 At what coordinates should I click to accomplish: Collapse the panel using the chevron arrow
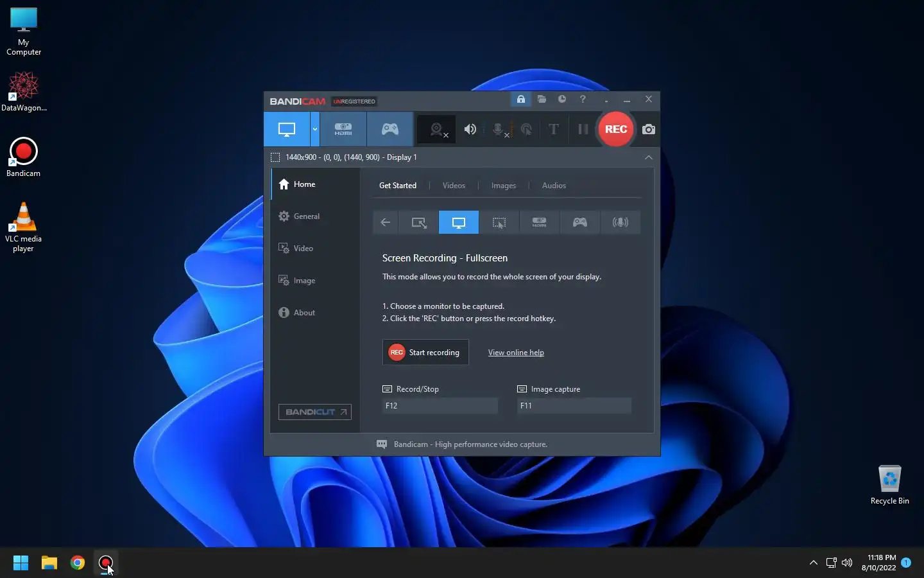tap(649, 157)
